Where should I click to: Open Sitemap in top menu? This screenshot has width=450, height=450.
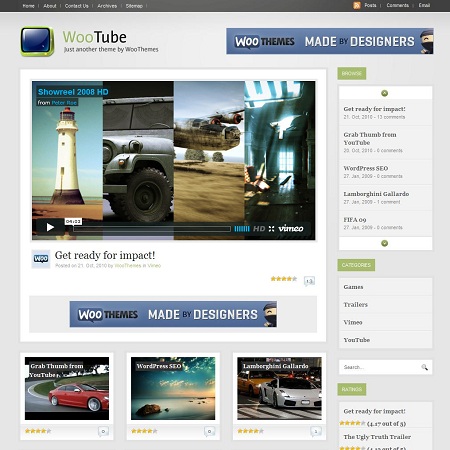[134, 6]
